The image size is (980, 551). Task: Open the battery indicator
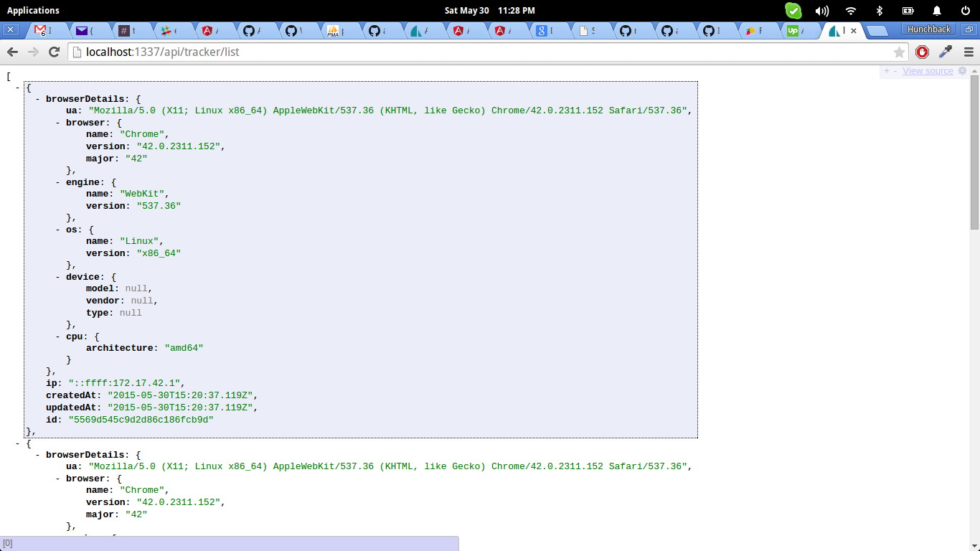pos(908,11)
